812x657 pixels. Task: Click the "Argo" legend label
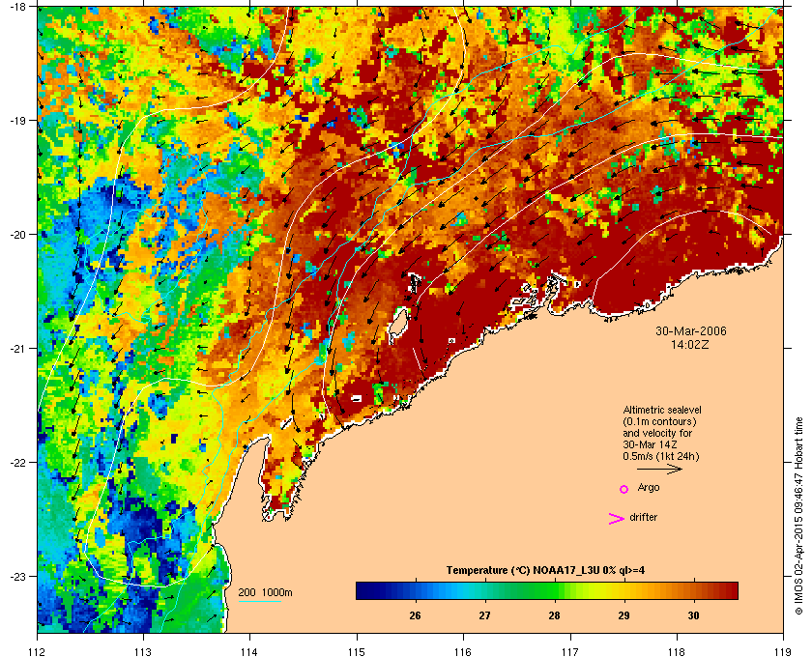649,488
